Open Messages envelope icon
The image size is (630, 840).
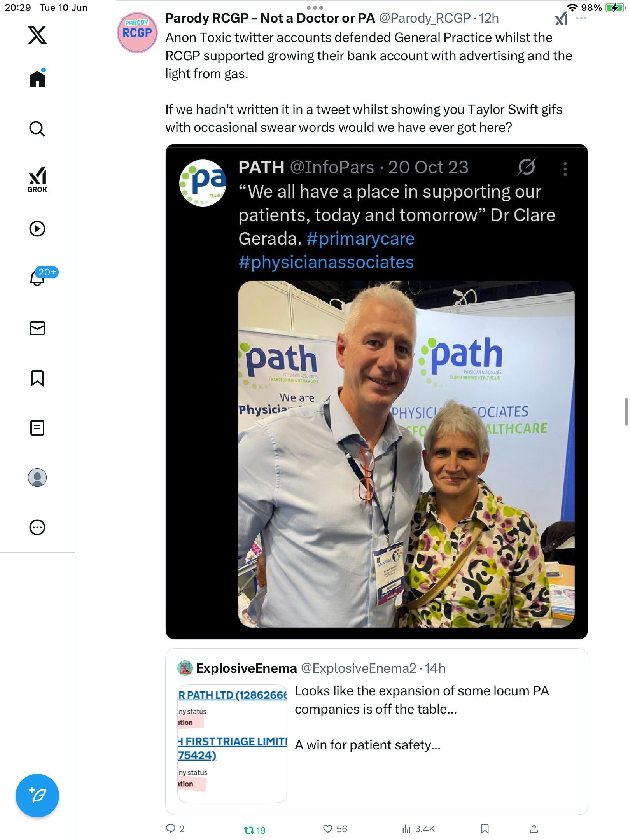click(37, 328)
